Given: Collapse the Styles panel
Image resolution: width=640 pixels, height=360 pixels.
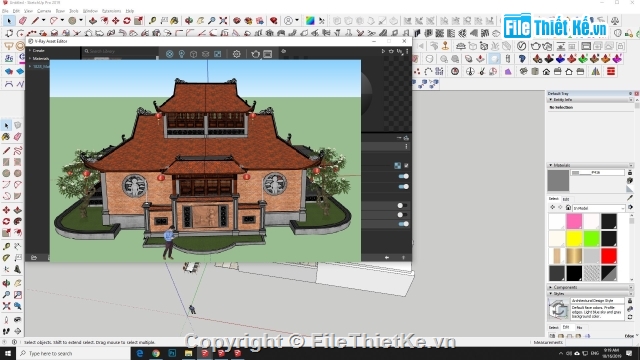Looking at the screenshot, I should pos(551,293).
